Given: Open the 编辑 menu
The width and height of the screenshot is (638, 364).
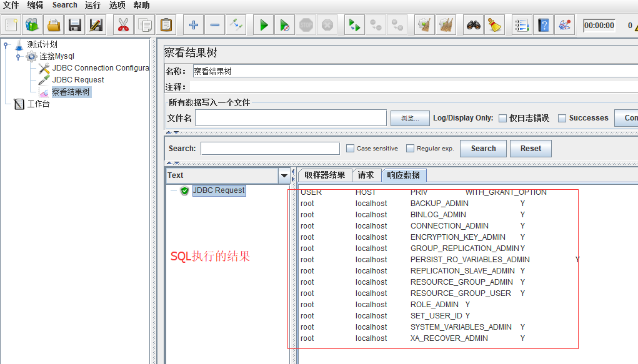Looking at the screenshot, I should (35, 5).
